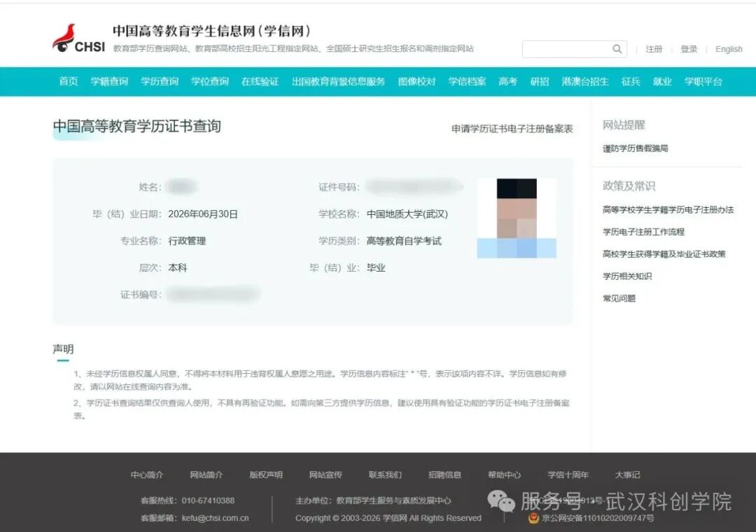Image resolution: width=756 pixels, height=532 pixels.
Task: Open footer link 帮助中心
Action: tap(504, 475)
